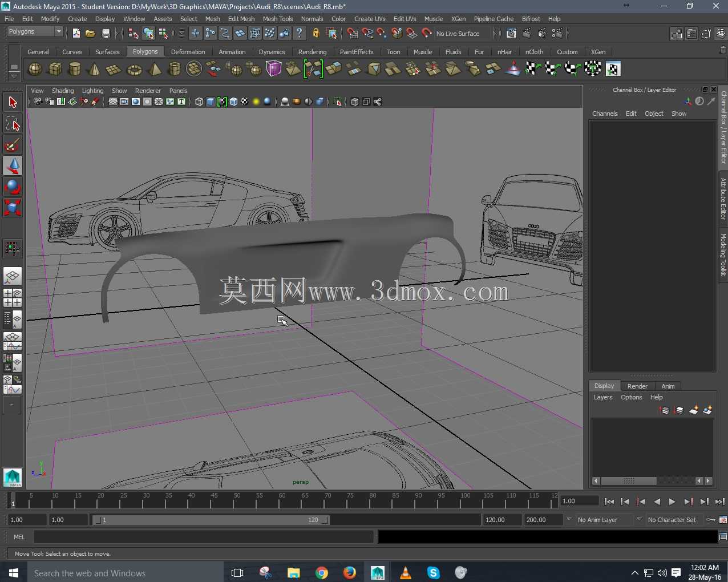The width and height of the screenshot is (728, 582).
Task: Create a polygon cone from the shelf
Action: tap(94, 69)
